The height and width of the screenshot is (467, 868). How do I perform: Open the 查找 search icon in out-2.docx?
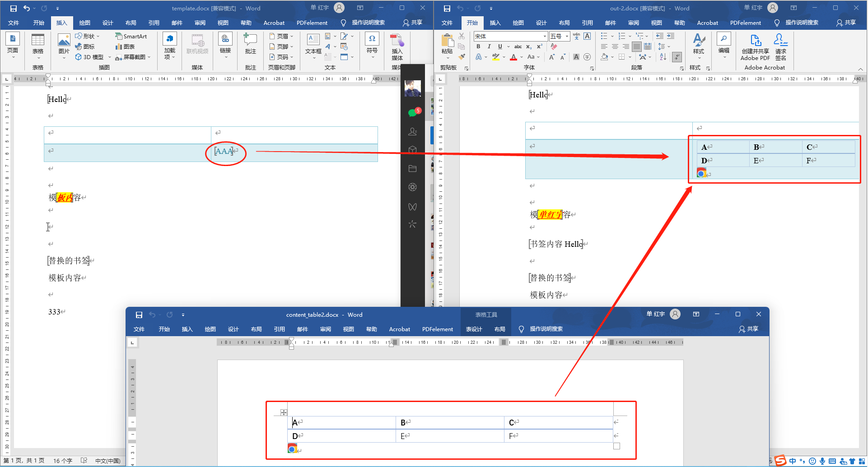(723, 40)
